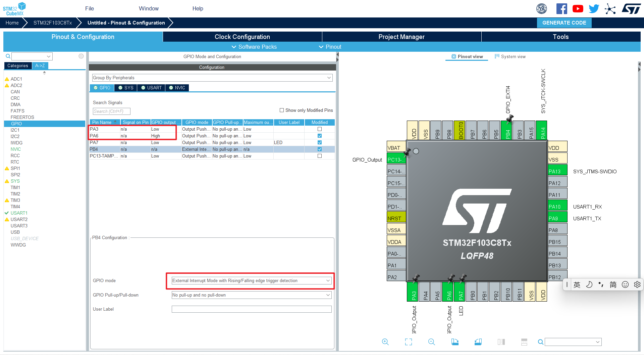Viewport: 644px width, 355px height.
Task: Click the vertical split view icon
Action: point(524,342)
